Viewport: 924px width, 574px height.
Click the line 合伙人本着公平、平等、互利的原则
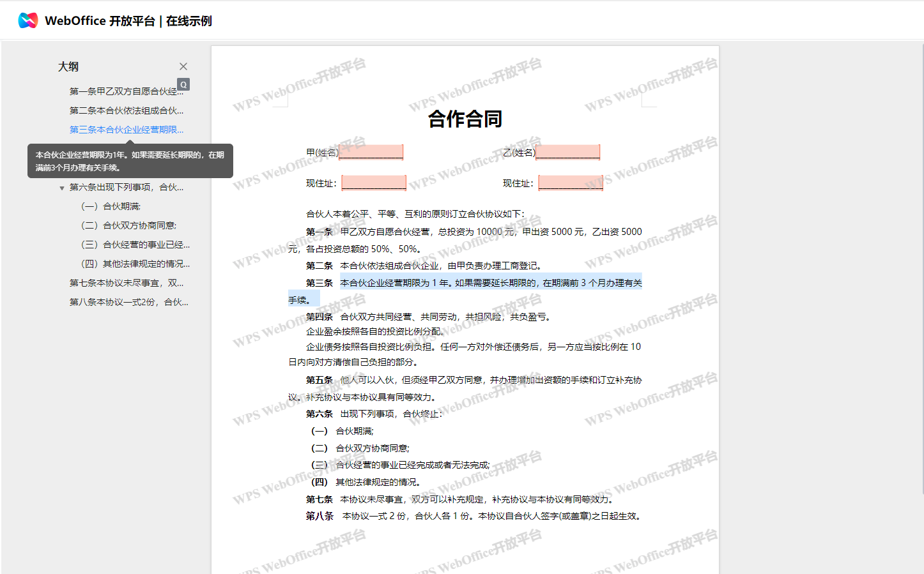(415, 214)
